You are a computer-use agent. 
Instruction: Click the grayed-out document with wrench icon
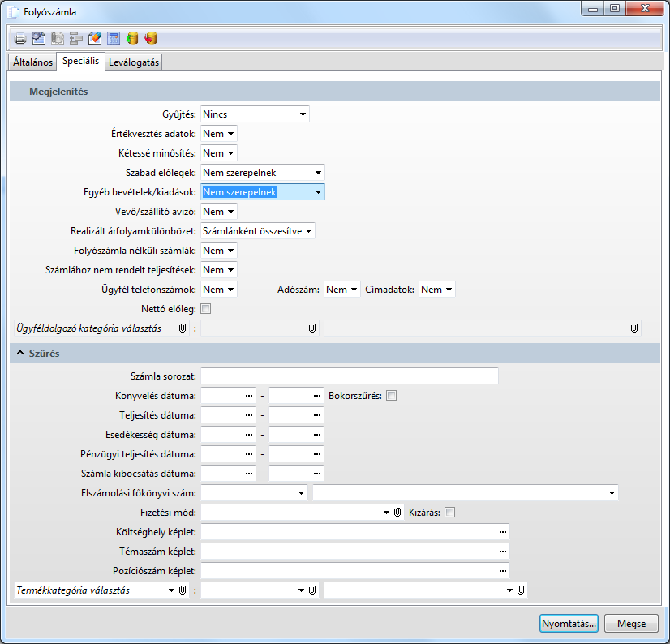tap(58, 38)
